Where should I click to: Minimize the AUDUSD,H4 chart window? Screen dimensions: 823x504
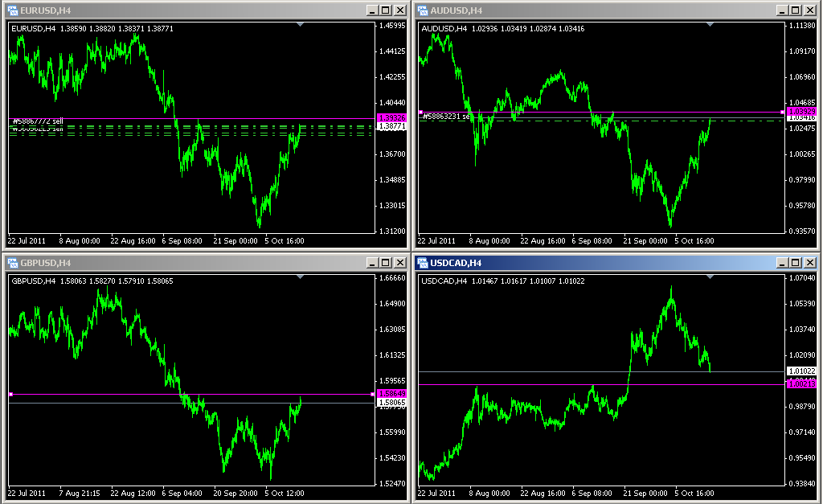click(782, 10)
